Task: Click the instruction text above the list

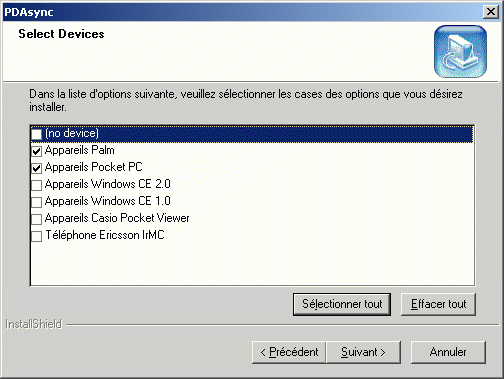Action: point(246,100)
